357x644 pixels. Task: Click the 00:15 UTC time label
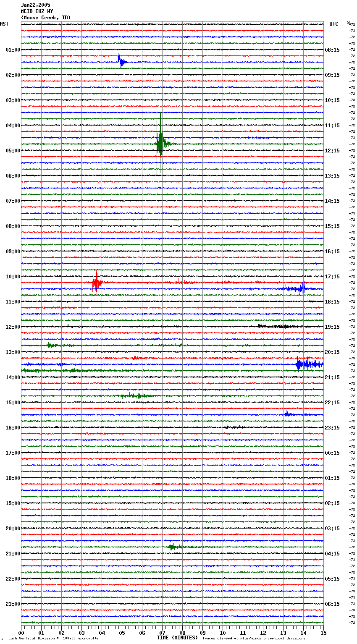[x=332, y=453]
